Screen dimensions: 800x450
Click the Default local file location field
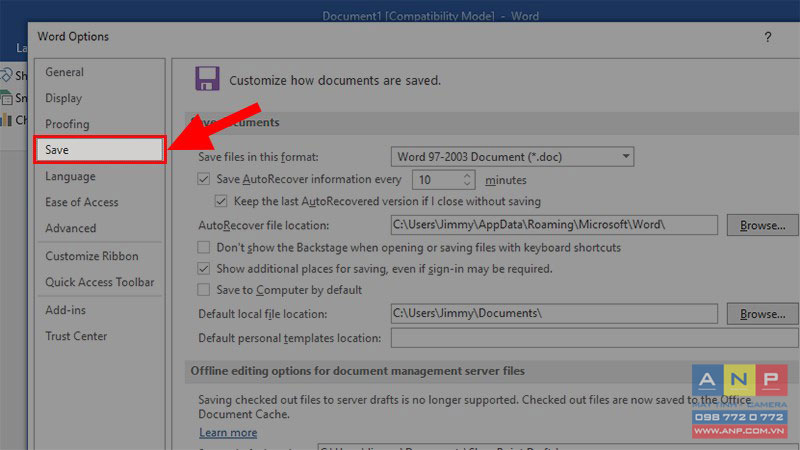pos(554,313)
